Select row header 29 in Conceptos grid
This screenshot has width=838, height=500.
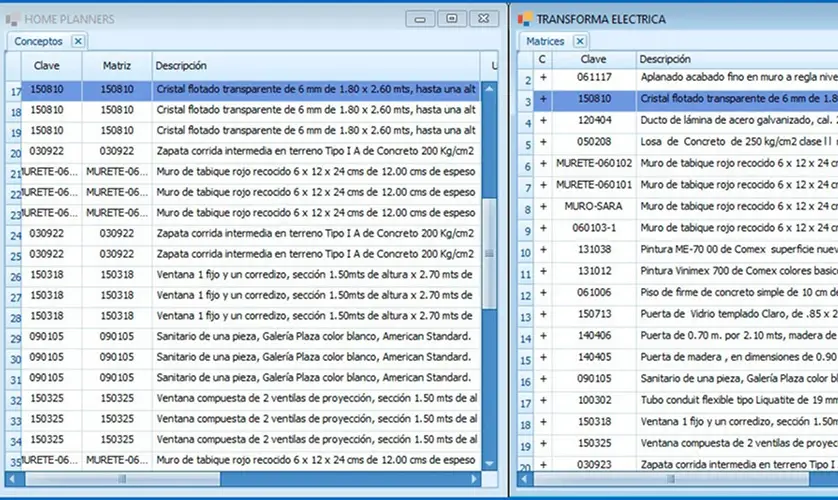pyautogui.click(x=15, y=337)
